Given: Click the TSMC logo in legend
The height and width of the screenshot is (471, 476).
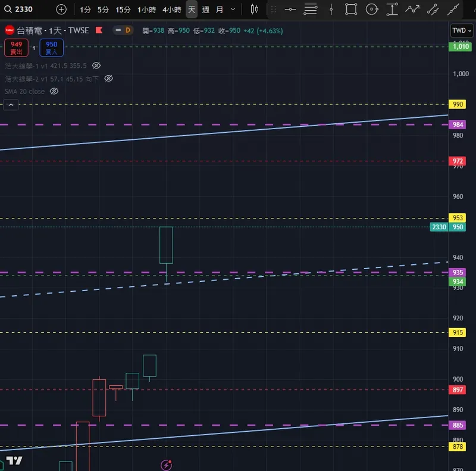Looking at the screenshot, I should click(10, 30).
